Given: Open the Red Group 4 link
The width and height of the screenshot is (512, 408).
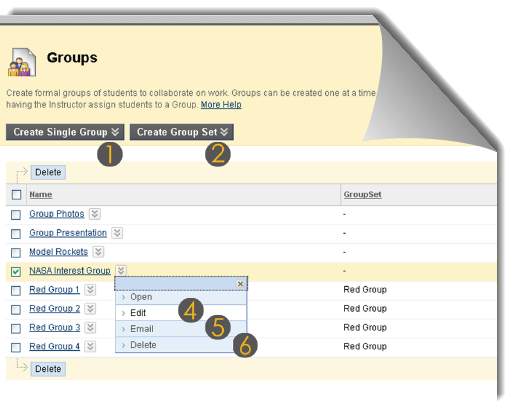Looking at the screenshot, I should click(55, 347).
